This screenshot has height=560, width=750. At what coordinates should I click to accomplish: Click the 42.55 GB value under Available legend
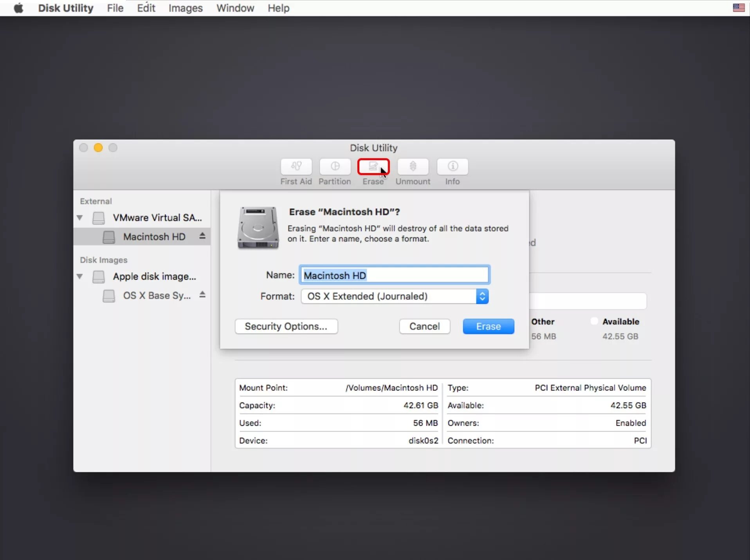(620, 336)
